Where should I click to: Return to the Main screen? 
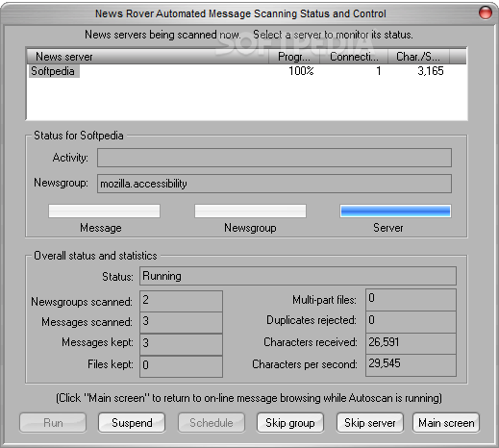[446, 423]
